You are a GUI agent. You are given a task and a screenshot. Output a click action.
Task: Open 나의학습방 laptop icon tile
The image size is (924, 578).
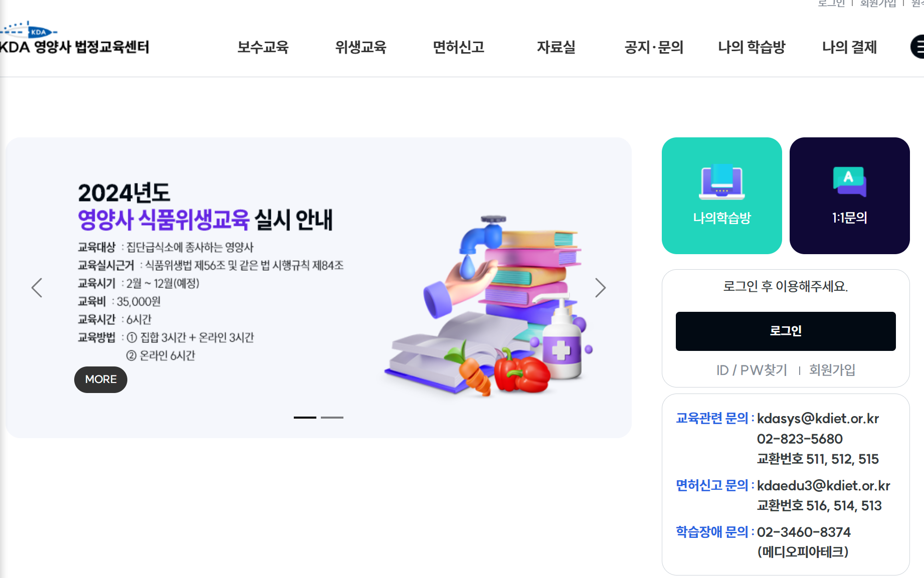coord(721,196)
